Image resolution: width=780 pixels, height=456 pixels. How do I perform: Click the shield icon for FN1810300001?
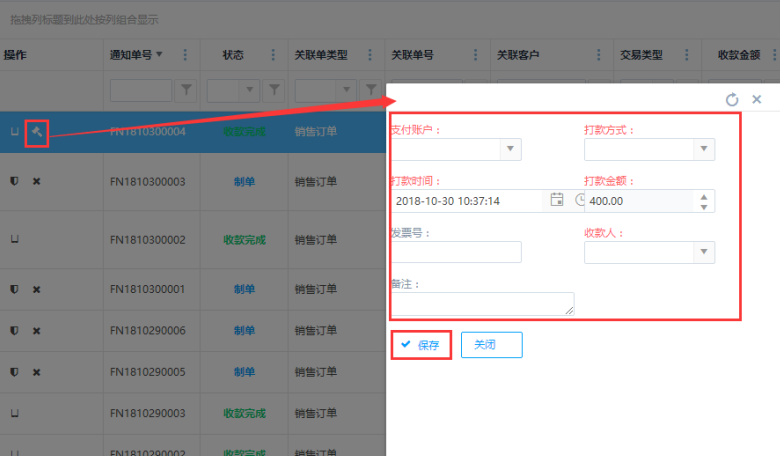14,289
